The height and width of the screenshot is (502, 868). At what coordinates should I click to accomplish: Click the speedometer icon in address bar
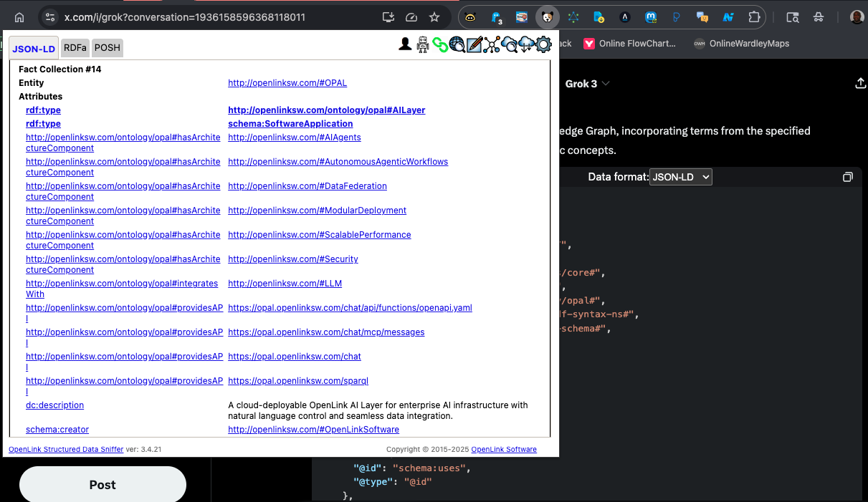click(411, 17)
